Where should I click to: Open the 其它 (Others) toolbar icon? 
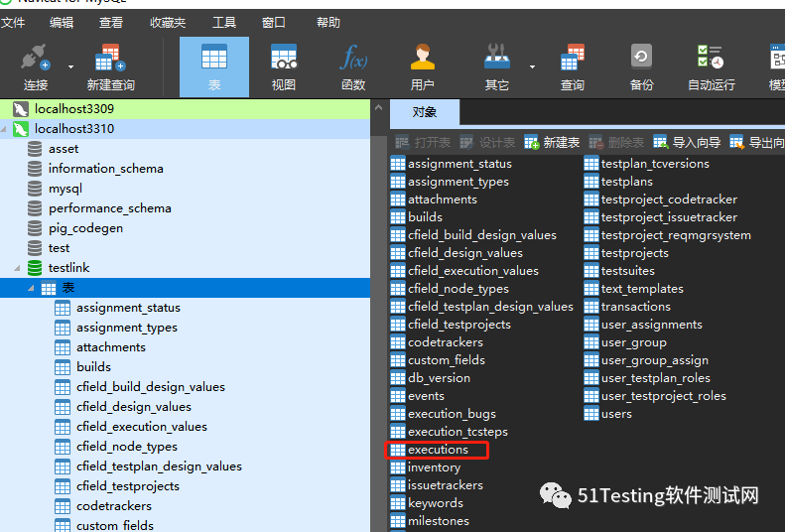(x=496, y=66)
